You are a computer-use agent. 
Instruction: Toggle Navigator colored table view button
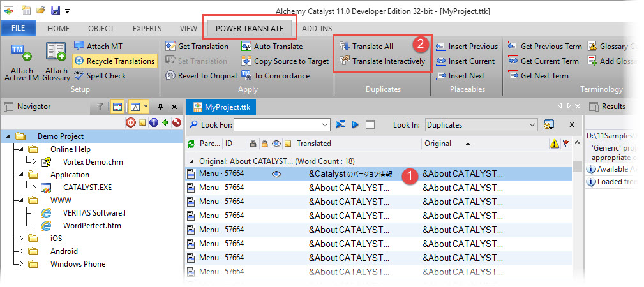(x=117, y=107)
